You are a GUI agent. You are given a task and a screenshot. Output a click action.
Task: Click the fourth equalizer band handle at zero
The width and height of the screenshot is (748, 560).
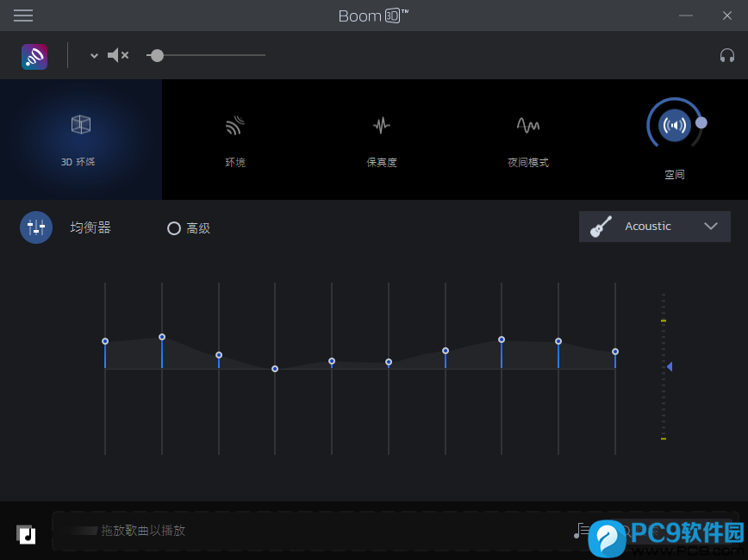275,369
